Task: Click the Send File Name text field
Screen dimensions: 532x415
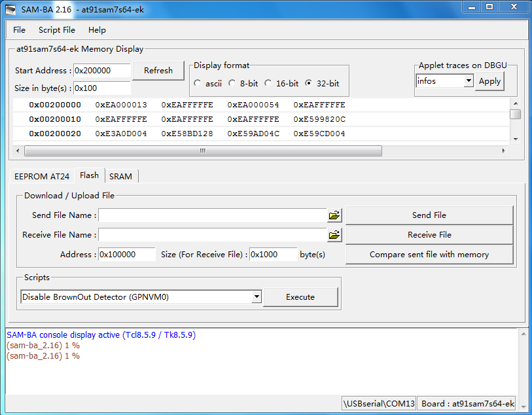Action: click(213, 215)
